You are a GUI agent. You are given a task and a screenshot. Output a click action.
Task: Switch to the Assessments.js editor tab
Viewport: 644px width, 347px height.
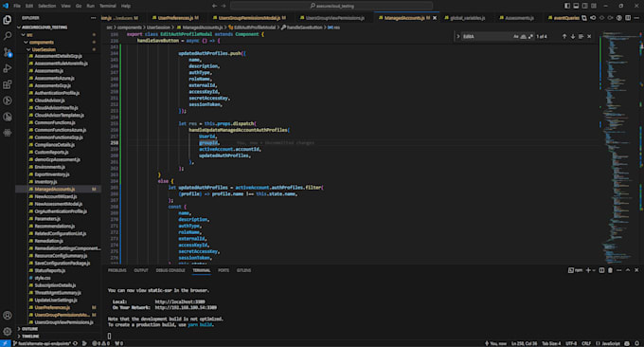[x=519, y=18]
